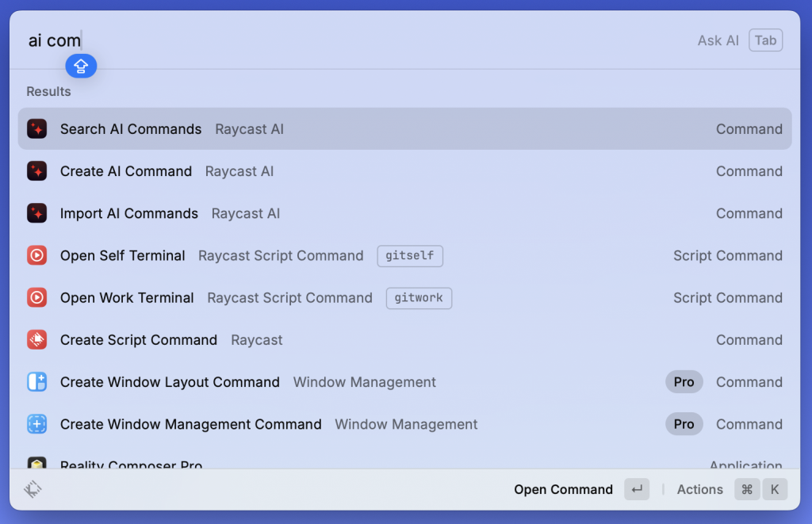
Task: Click the Results section heading
Action: [48, 91]
